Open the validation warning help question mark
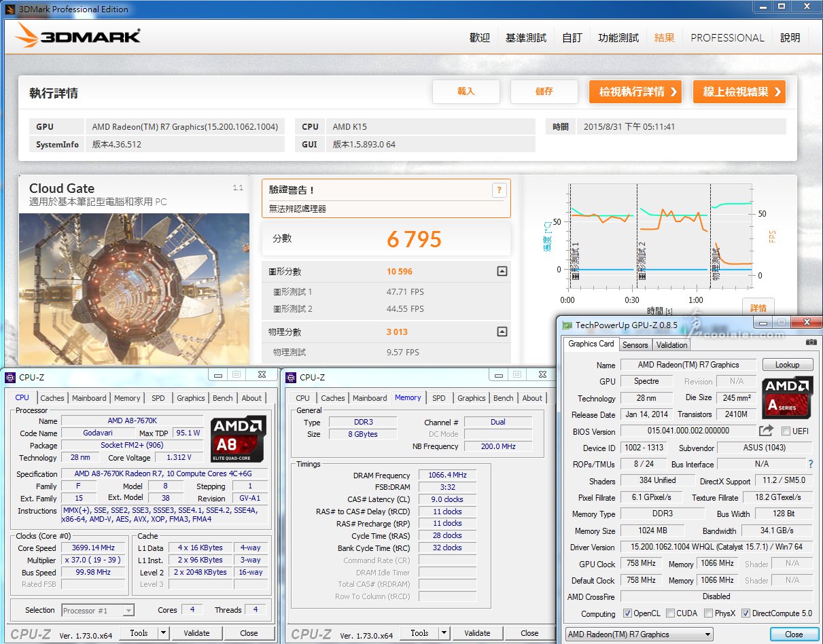Image resolution: width=823 pixels, height=644 pixels. tap(499, 191)
